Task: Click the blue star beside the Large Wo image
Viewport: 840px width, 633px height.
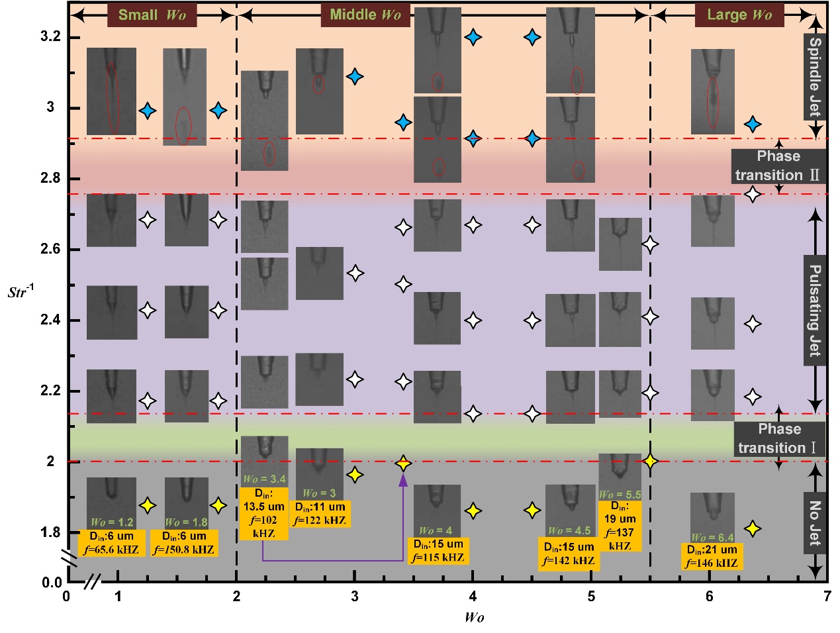Action: click(x=752, y=124)
